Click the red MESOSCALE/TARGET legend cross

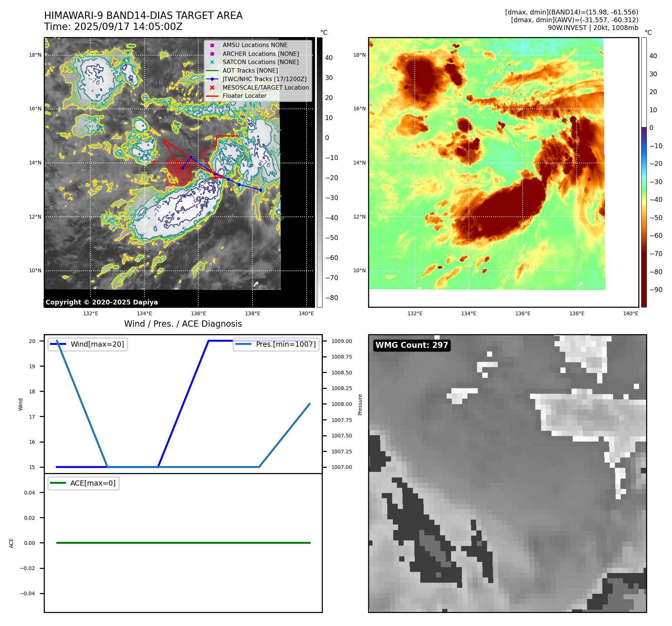coord(212,88)
